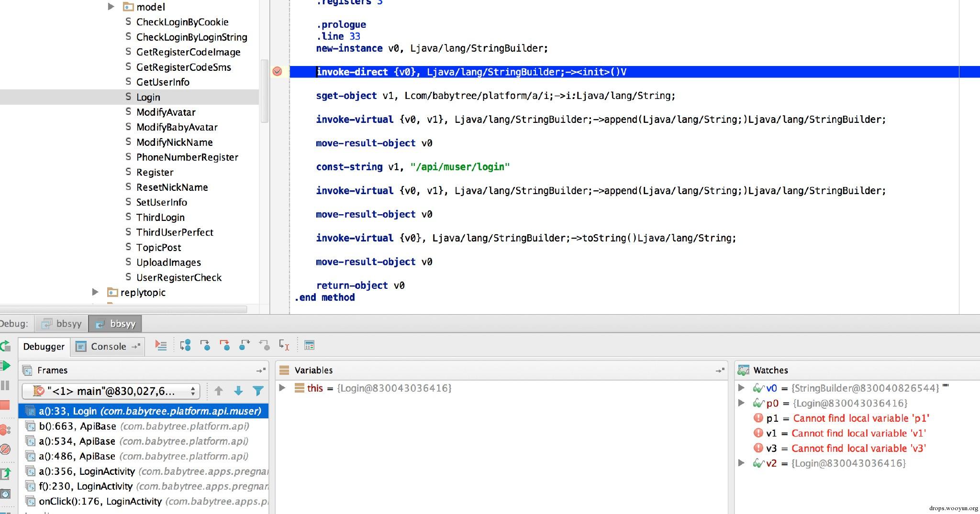Expand the 'this' variable node
This screenshot has width=980, height=514.
point(282,388)
